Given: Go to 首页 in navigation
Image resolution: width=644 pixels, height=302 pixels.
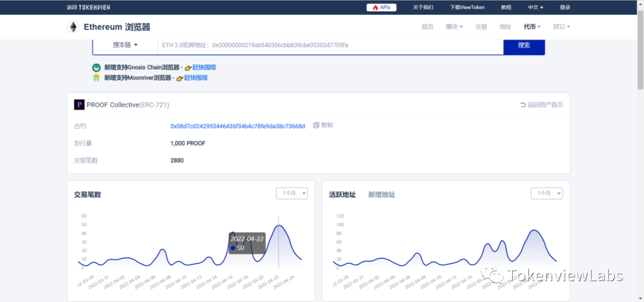Looking at the screenshot, I should (428, 27).
